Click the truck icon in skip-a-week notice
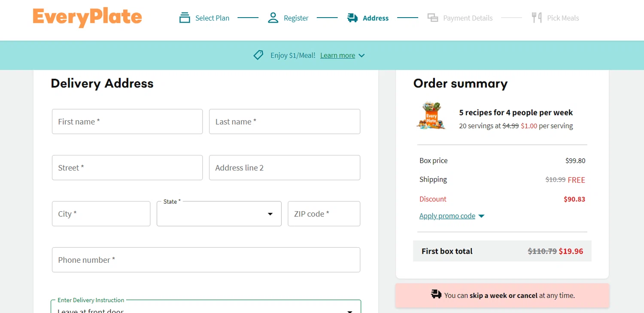644x313 pixels. pyautogui.click(x=436, y=294)
